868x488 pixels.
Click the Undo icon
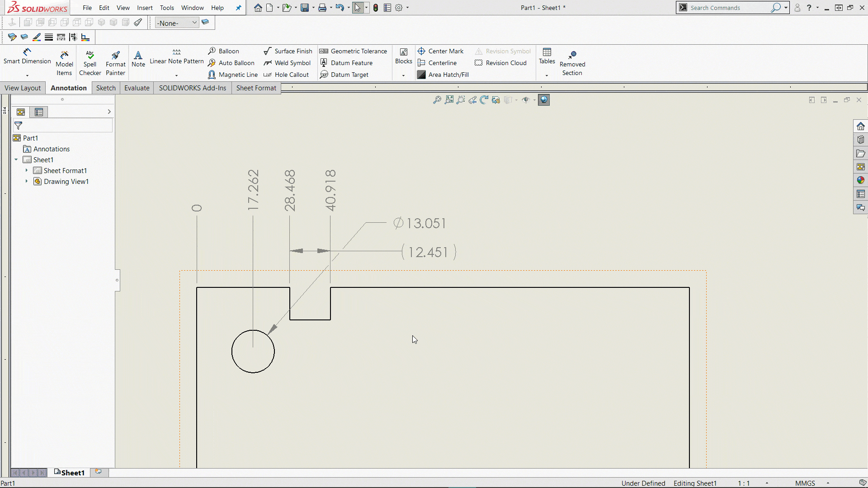point(340,8)
